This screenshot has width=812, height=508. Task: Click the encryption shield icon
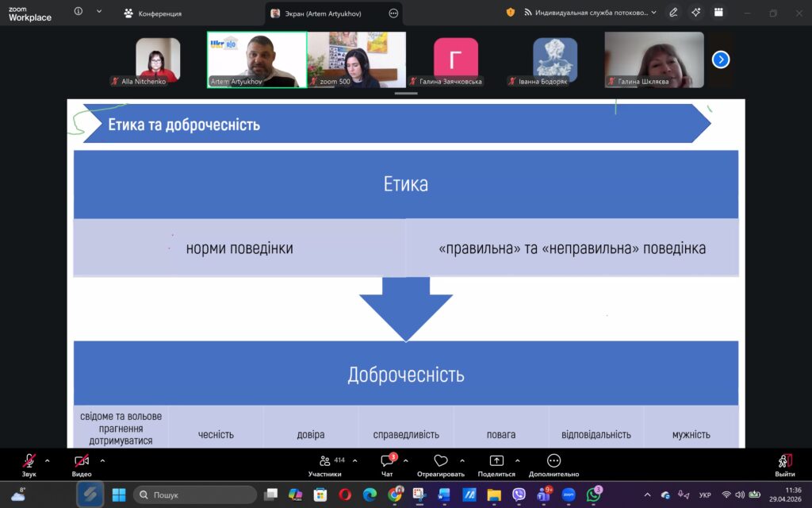[x=510, y=13]
